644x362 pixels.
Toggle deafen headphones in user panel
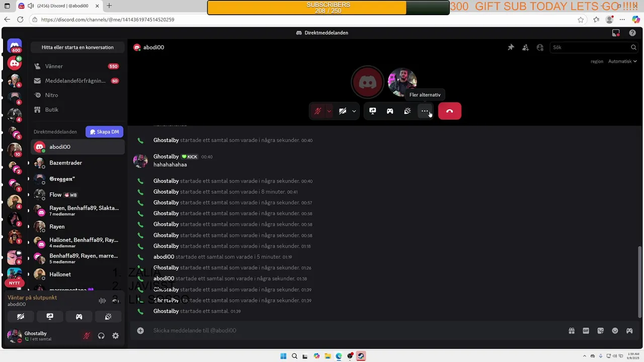pos(101,336)
